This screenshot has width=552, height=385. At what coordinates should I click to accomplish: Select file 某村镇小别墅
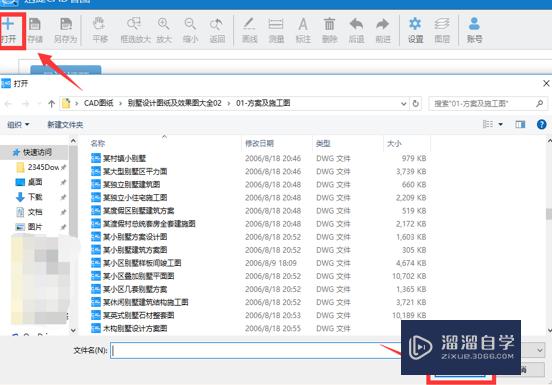pos(124,158)
